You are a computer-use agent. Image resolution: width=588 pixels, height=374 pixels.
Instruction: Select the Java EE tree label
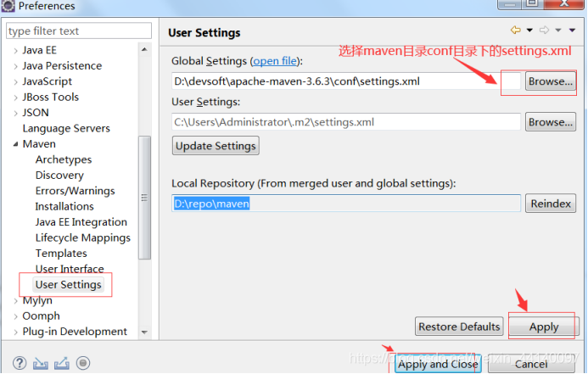pyautogui.click(x=39, y=50)
